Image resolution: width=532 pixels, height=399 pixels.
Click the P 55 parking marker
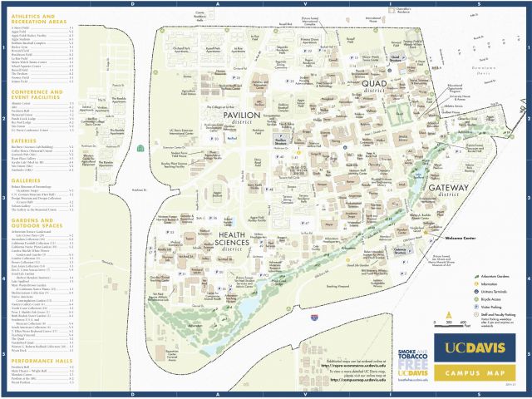(x=222, y=288)
